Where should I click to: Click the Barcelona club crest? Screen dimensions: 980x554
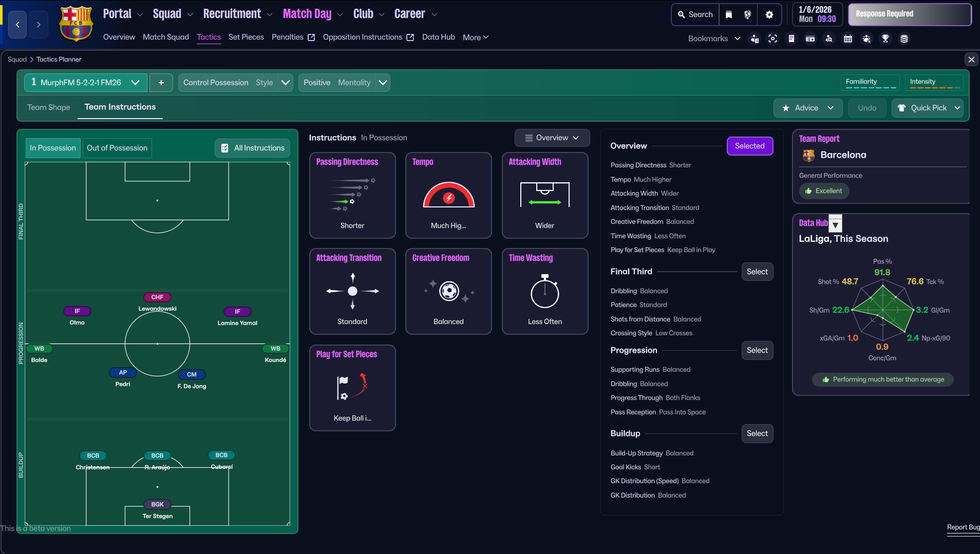pyautogui.click(x=76, y=24)
